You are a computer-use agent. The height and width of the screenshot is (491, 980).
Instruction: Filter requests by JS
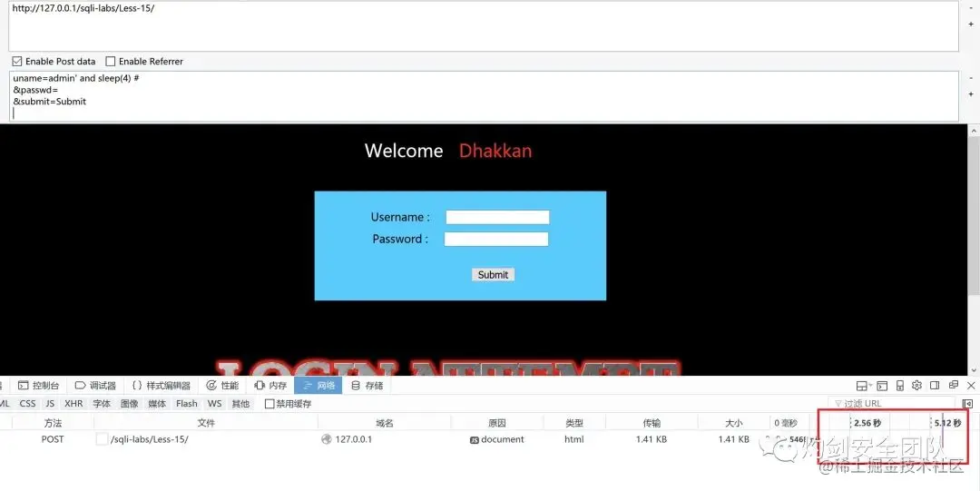[50, 404]
